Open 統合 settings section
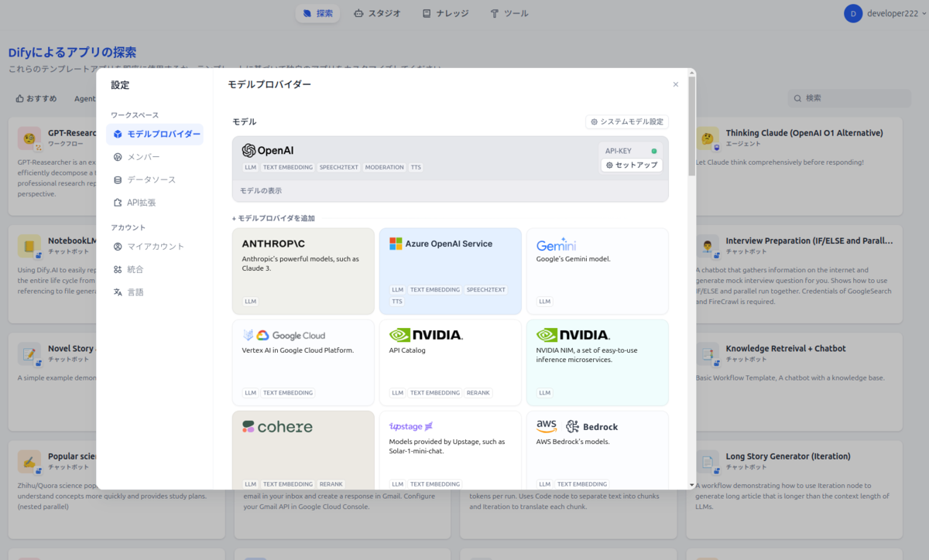The height and width of the screenshot is (560, 929). tap(155, 269)
